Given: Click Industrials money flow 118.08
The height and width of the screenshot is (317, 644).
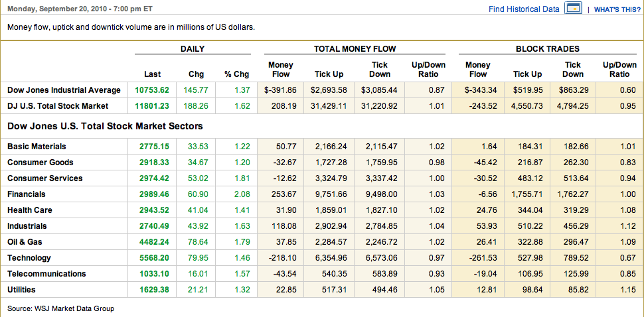Looking at the screenshot, I should (283, 226).
